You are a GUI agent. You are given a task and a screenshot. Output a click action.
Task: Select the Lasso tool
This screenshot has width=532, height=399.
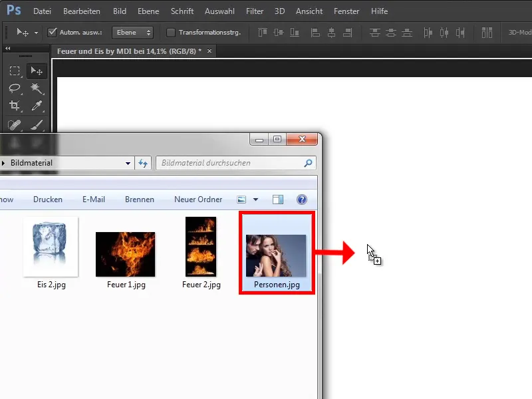click(15, 88)
